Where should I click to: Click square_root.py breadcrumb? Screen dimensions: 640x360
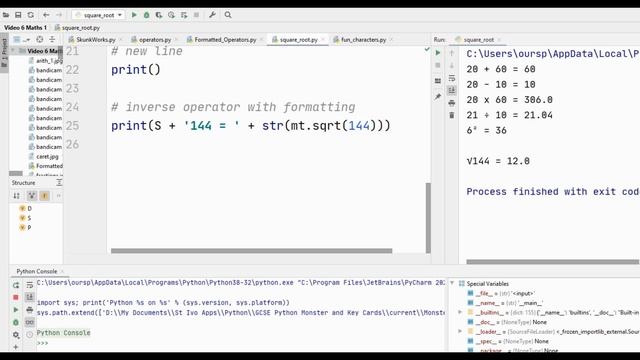tap(77, 28)
